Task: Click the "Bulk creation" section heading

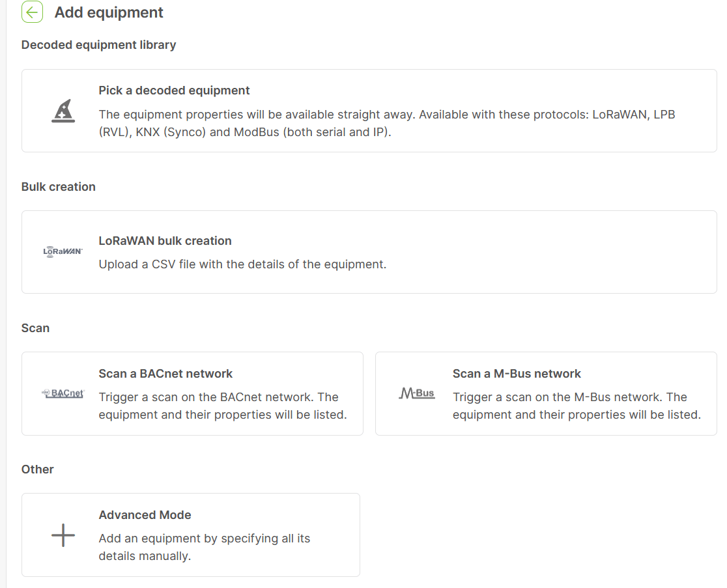Action: coord(58,187)
